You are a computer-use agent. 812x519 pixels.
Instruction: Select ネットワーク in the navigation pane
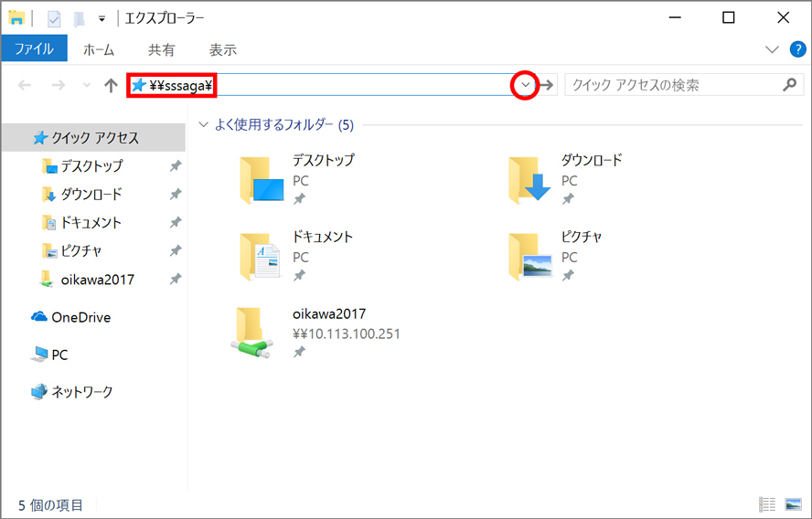coord(81,391)
